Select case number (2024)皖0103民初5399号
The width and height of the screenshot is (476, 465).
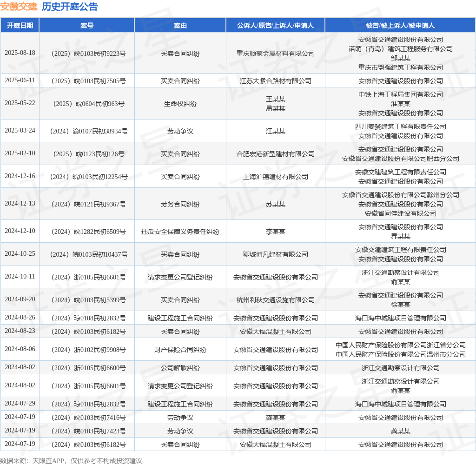pyautogui.click(x=87, y=300)
